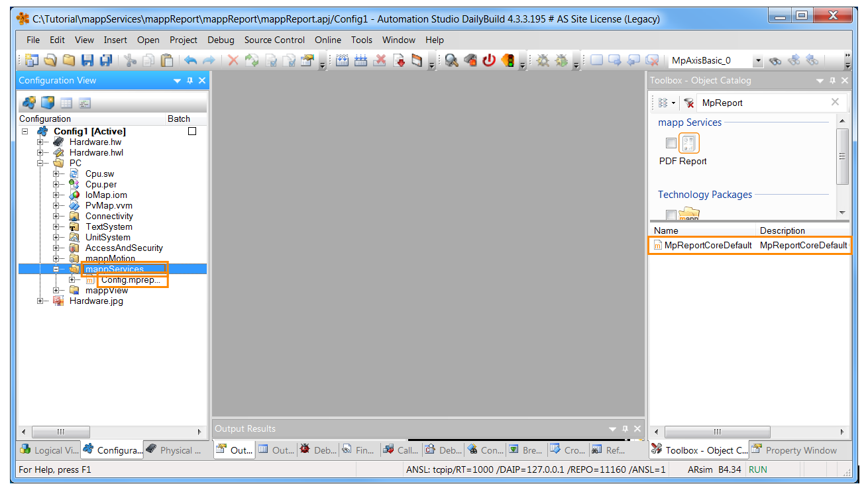This screenshot has width=868, height=488.
Task: Click the Toolbox vertical scrollbar thumb
Action: click(x=842, y=156)
